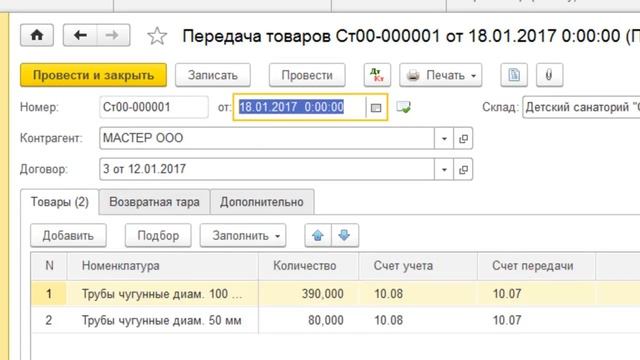Viewport: 640px width, 360px height.
Task: Switch to the Товары (2) tab
Action: click(60, 202)
